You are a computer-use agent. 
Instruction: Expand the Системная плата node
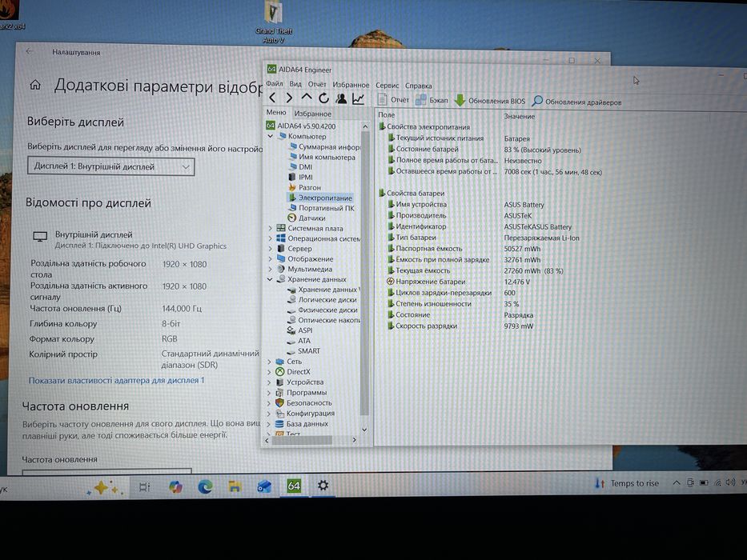coord(270,229)
